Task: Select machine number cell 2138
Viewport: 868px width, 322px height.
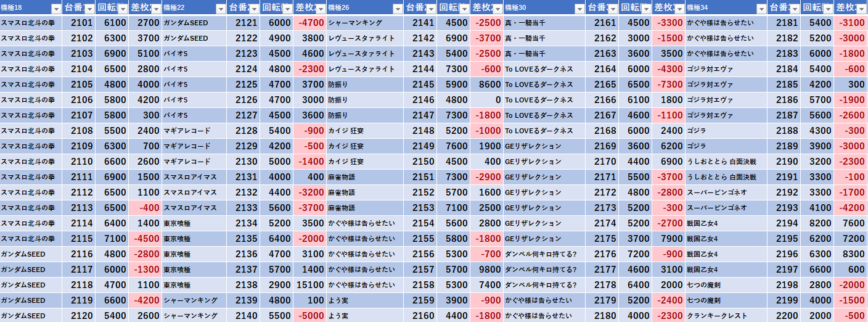Action: tap(244, 285)
